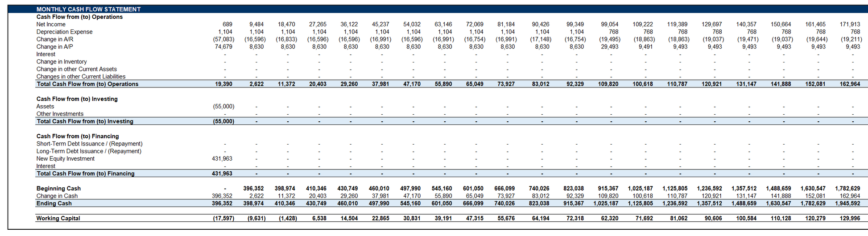Click the Working Capital row label
868x236 pixels.
click(58, 219)
